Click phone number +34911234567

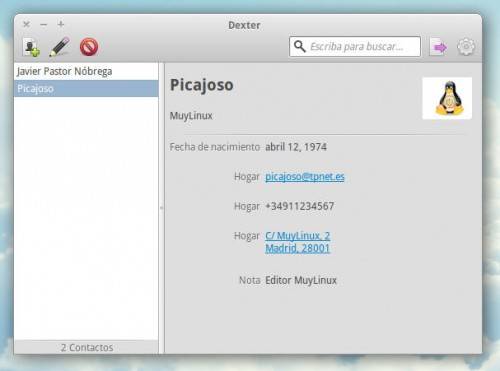tap(300, 206)
